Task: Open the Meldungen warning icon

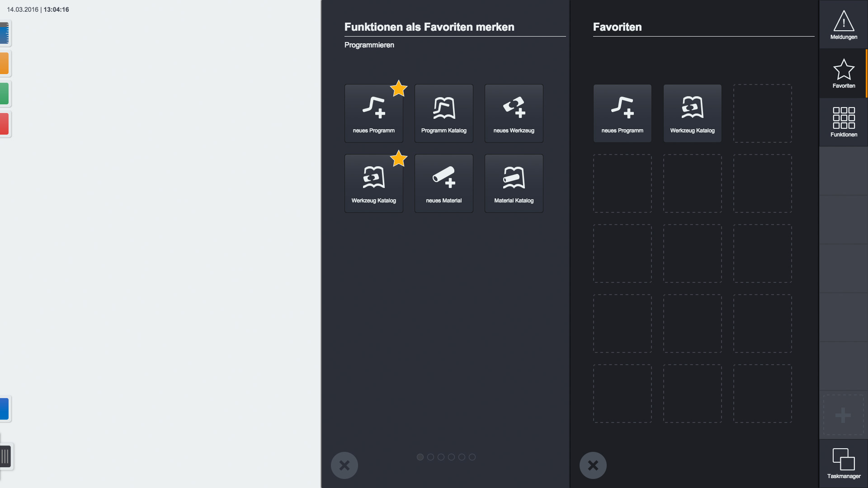Action: coord(844,24)
